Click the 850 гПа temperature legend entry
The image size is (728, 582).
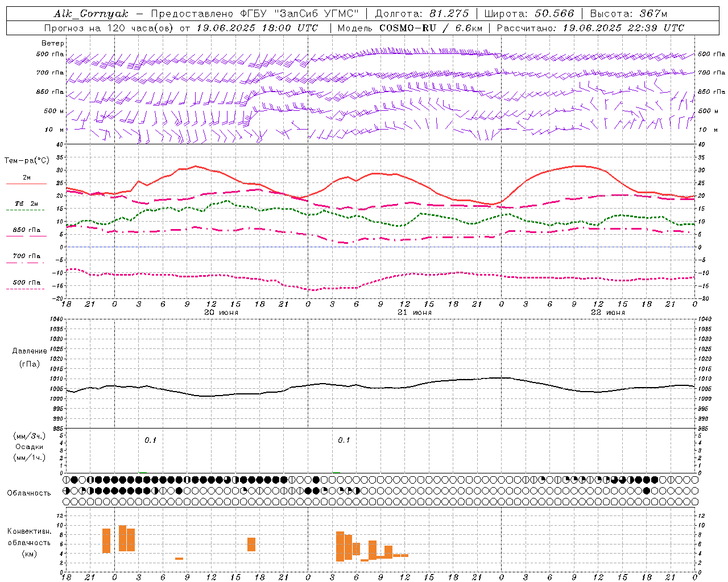pos(27,230)
